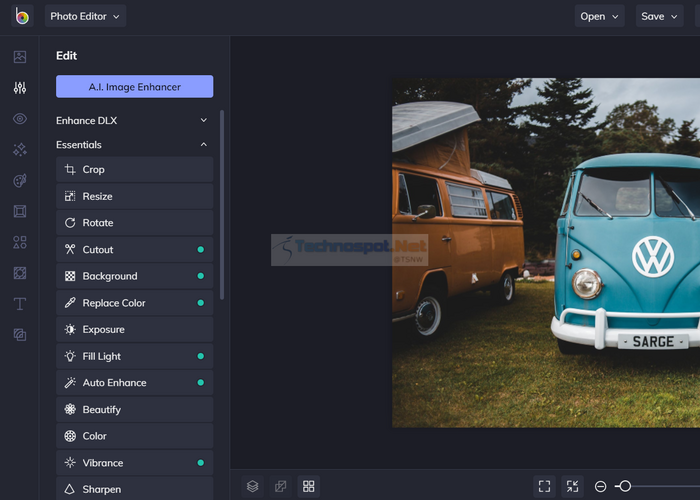700x500 pixels.
Task: Click the shrink to actual size icon
Action: click(x=572, y=486)
